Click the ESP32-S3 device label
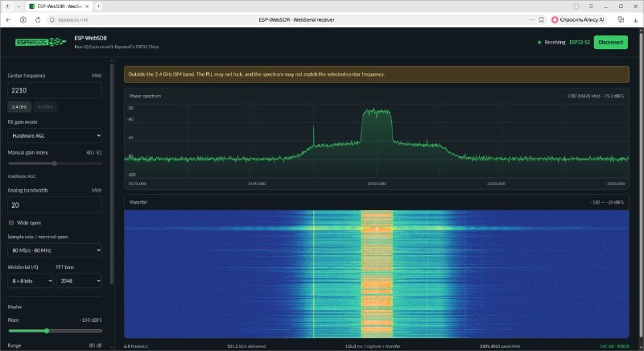Screen dimensions: 644x351 click(x=579, y=43)
